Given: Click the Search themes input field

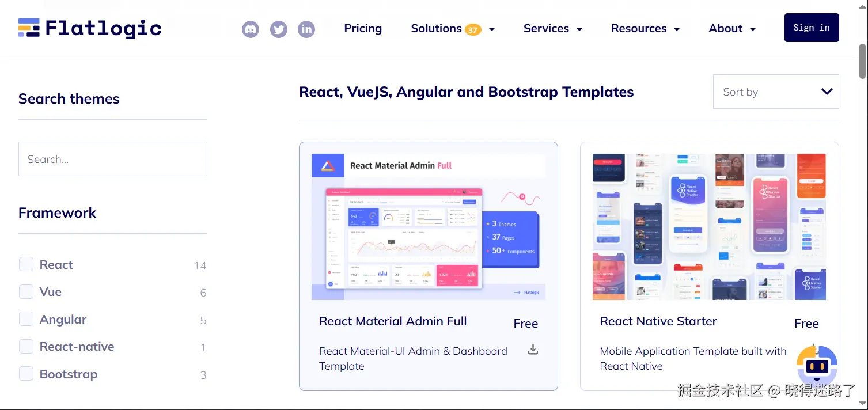Looking at the screenshot, I should click(113, 159).
